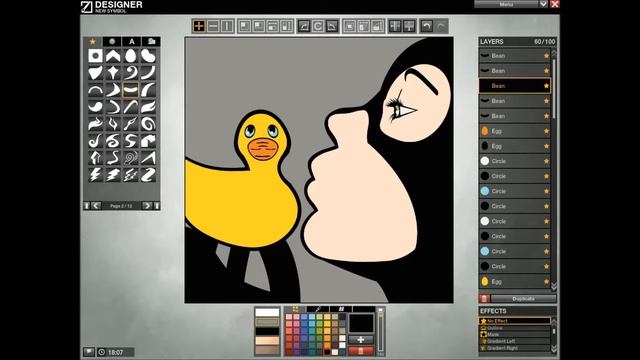Select the Mask effect

(514, 334)
